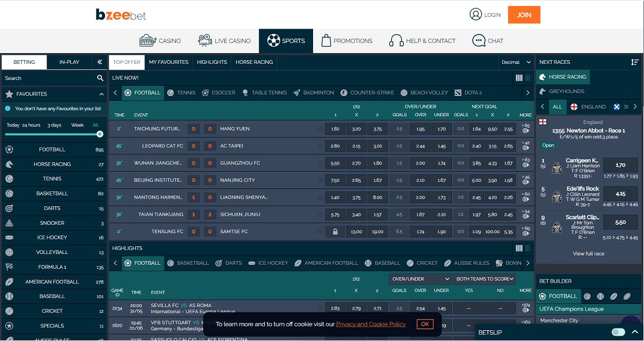Click the Snooker triangle icon in sidebar
The width and height of the screenshot is (644, 341).
point(10,223)
